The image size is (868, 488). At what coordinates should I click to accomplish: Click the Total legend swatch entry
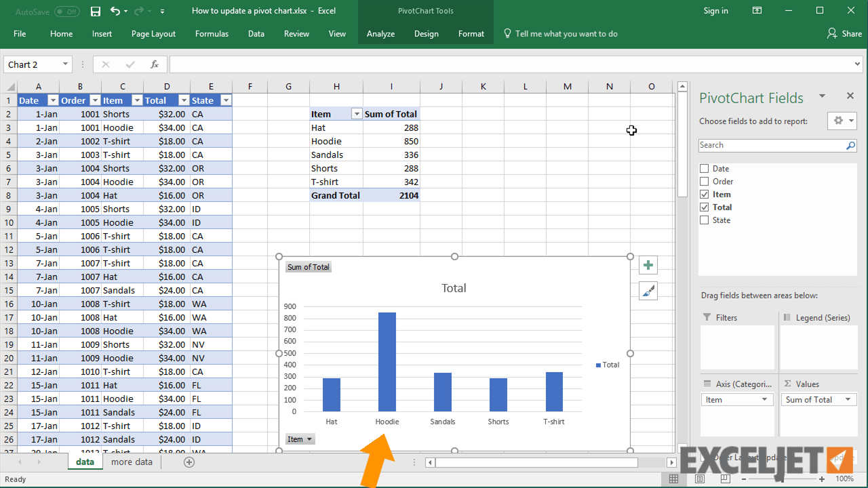tap(608, 365)
